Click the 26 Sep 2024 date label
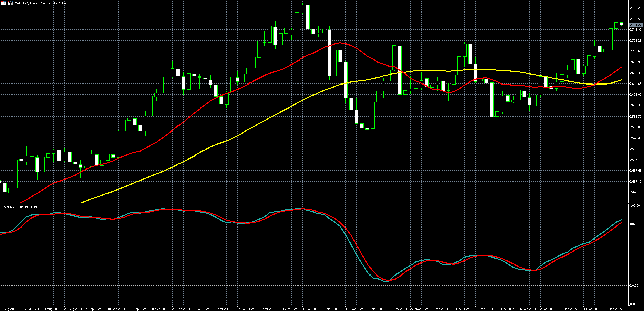 click(x=181, y=309)
